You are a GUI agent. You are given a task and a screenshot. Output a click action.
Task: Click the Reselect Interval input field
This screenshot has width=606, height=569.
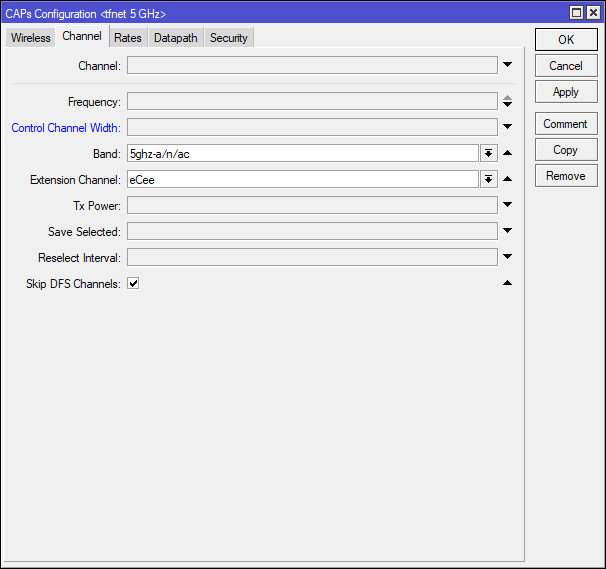[x=312, y=257]
